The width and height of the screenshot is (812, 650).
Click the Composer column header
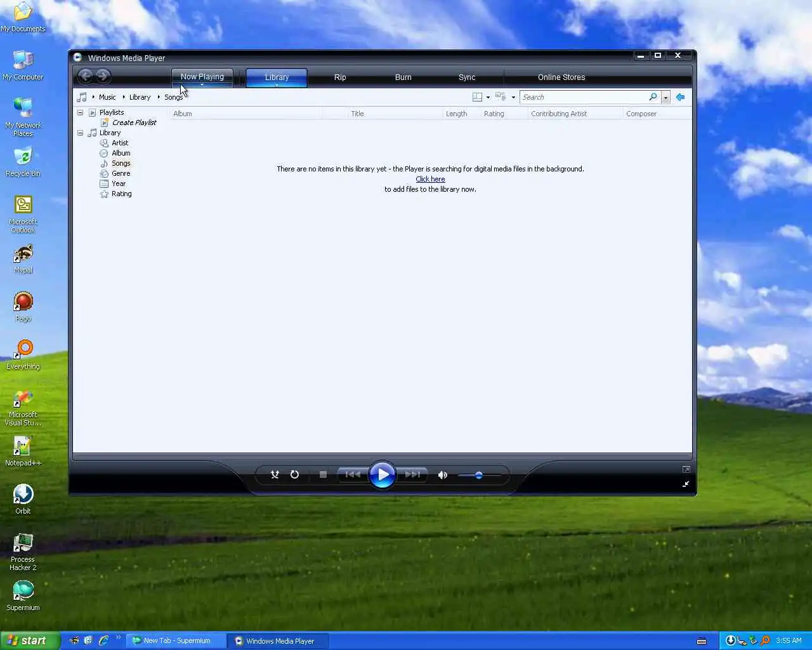pyautogui.click(x=657, y=114)
